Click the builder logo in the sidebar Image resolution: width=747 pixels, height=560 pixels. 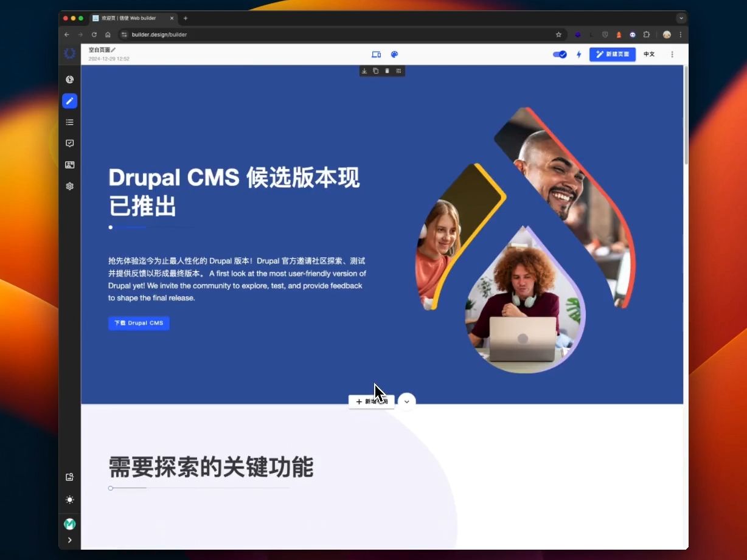pyautogui.click(x=70, y=54)
